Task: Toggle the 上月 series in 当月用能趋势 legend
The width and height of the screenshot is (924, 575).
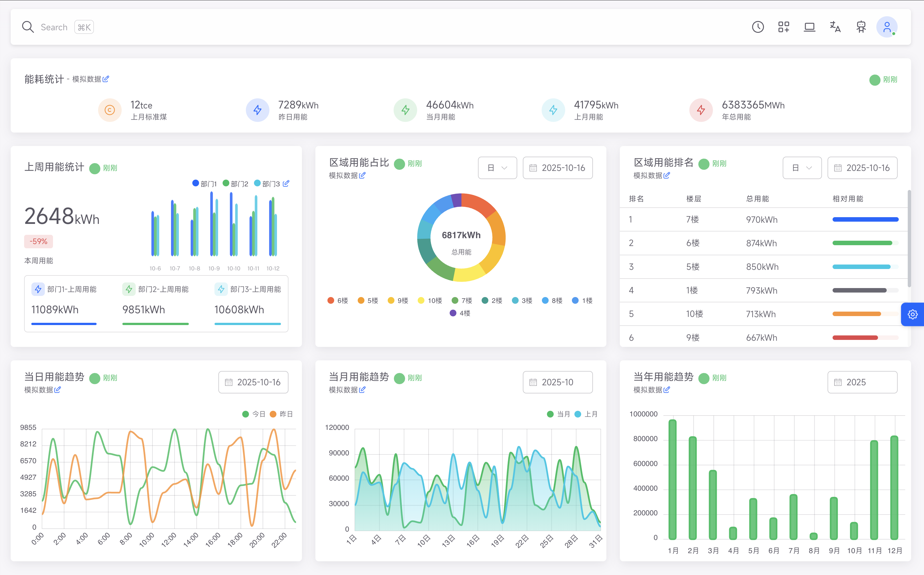Action: pos(586,414)
